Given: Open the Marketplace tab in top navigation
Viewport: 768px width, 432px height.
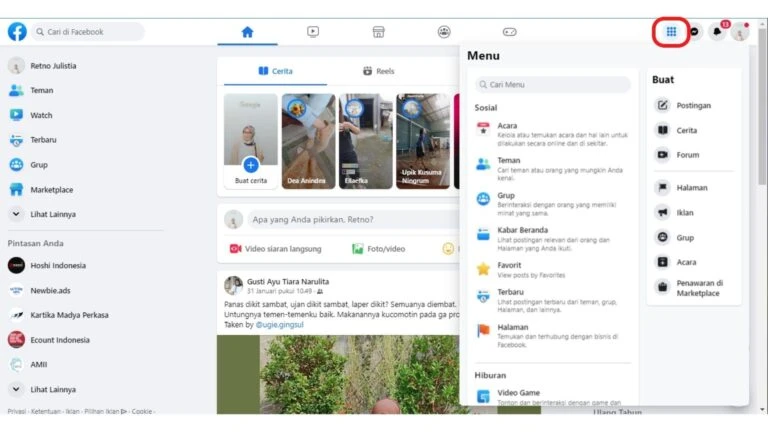Looking at the screenshot, I should [x=378, y=32].
